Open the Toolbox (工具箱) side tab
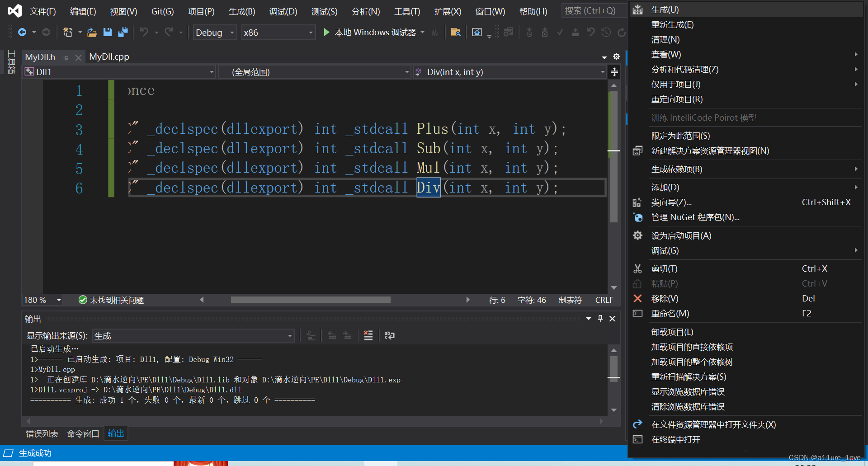Viewport: 868px width, 466px height. tap(11, 62)
